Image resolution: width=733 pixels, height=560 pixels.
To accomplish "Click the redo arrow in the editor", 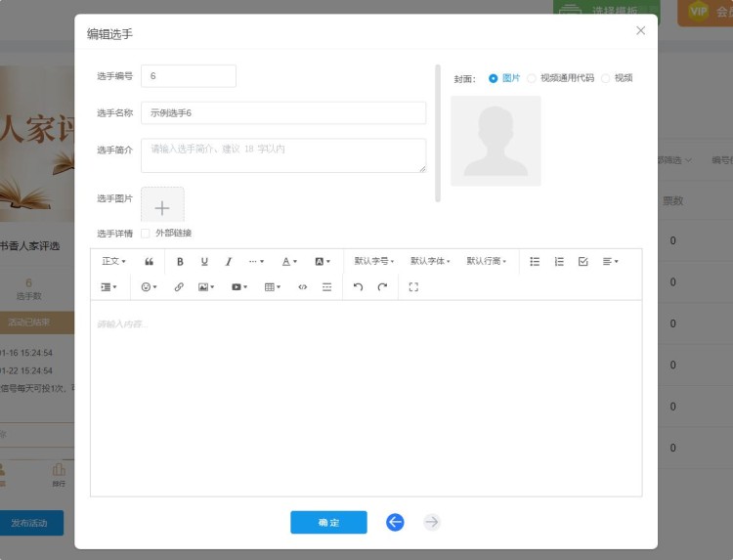I will coord(382,287).
